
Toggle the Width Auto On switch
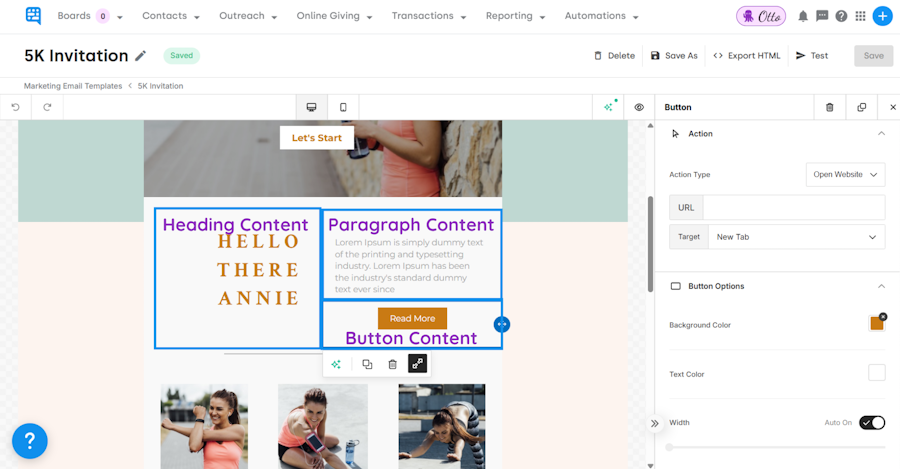[872, 423]
